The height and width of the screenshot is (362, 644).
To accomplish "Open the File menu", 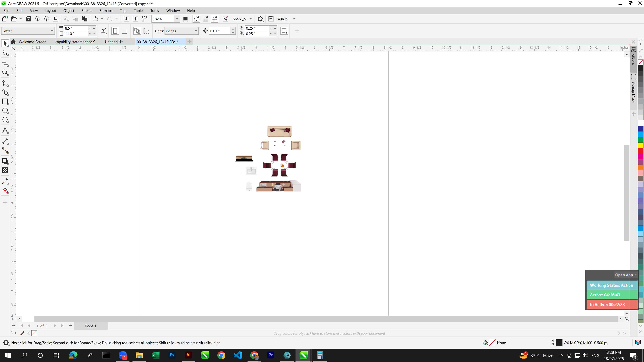I will click(6, 11).
